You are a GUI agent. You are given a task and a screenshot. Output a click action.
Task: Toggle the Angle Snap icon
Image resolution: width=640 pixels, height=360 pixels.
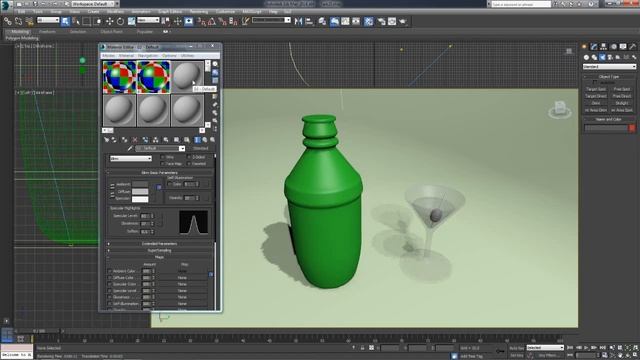pos(212,21)
